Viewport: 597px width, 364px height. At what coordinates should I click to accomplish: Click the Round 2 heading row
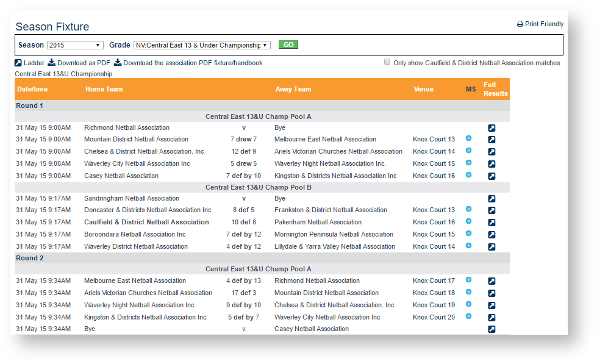pyautogui.click(x=262, y=258)
